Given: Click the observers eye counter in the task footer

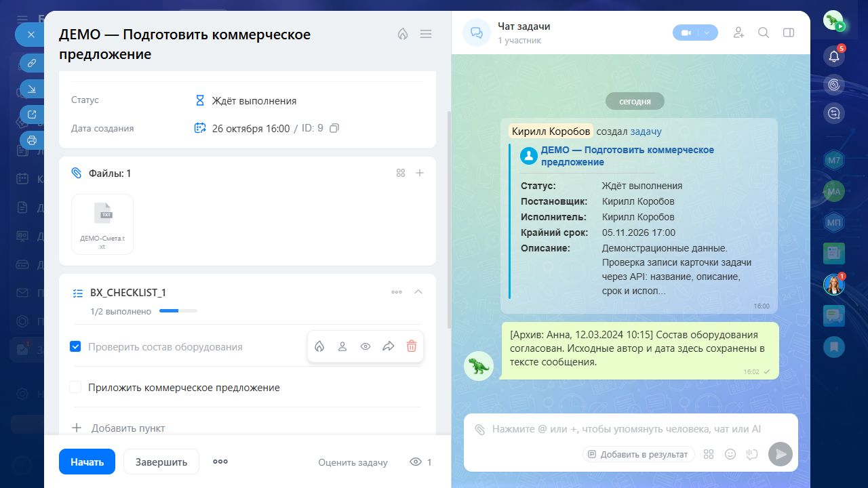Looking at the screenshot, I should point(421,462).
